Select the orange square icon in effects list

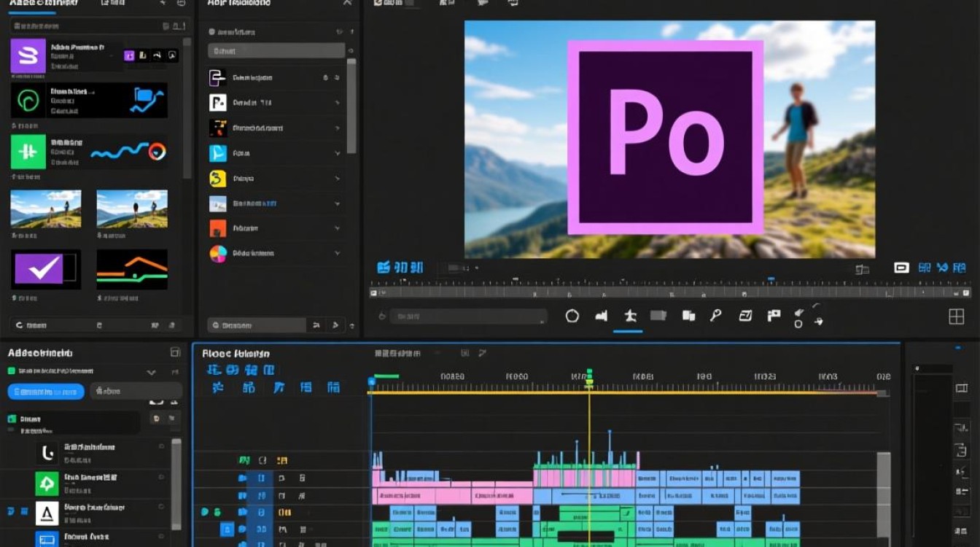click(218, 228)
